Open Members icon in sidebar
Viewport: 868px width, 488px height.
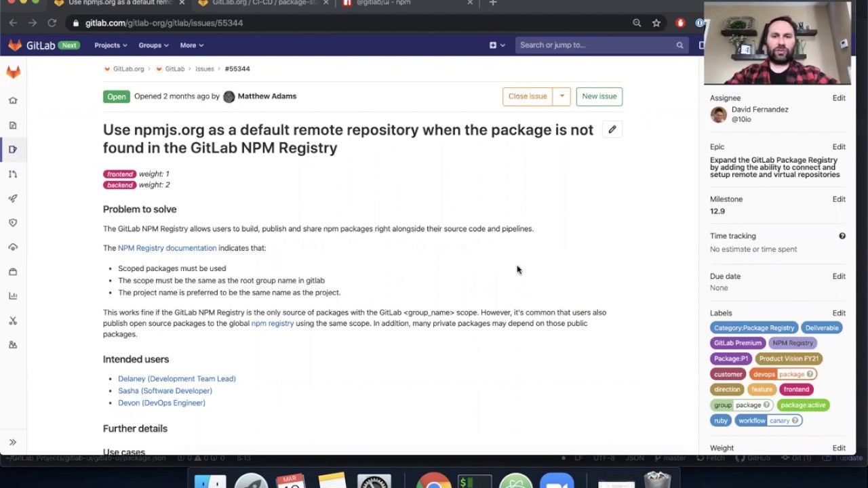(x=13, y=345)
